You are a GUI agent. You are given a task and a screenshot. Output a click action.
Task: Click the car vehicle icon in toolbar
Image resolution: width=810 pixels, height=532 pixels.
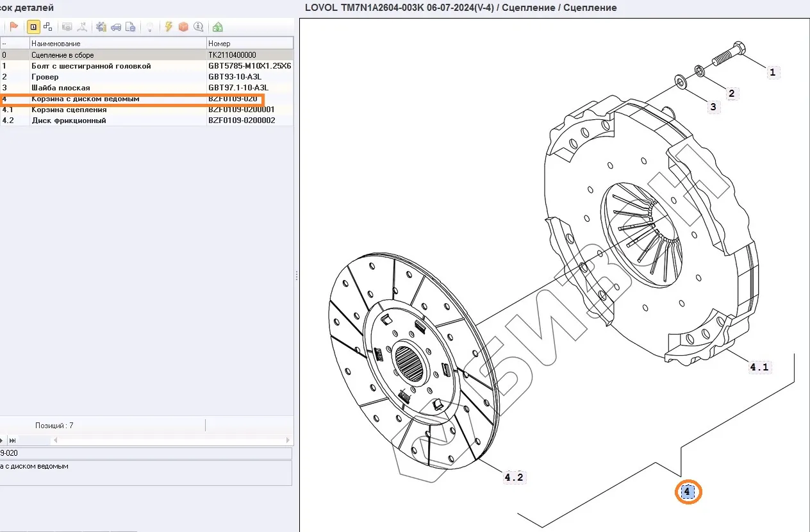pos(116,27)
